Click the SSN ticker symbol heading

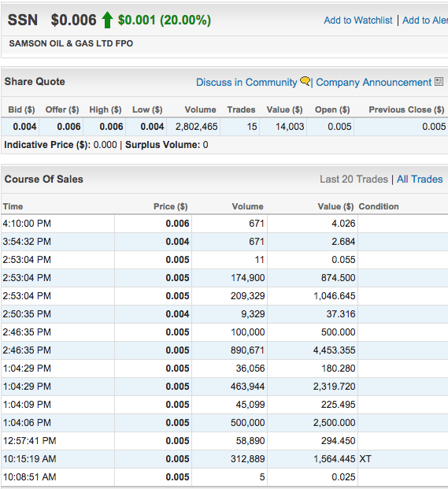coord(23,20)
